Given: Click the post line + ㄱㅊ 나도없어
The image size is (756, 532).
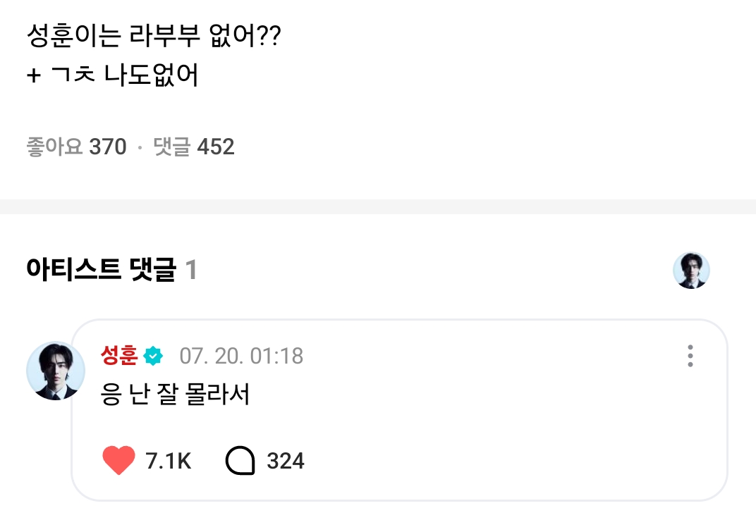Looking at the screenshot, I should click(113, 75).
